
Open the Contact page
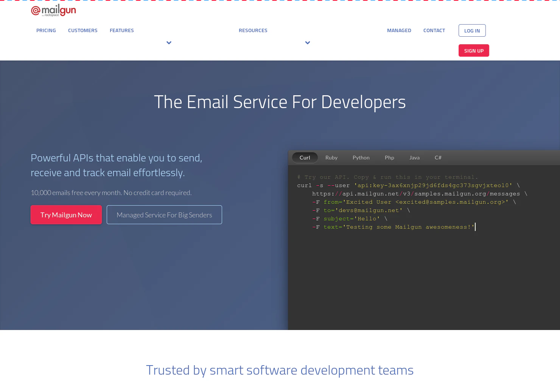click(434, 31)
